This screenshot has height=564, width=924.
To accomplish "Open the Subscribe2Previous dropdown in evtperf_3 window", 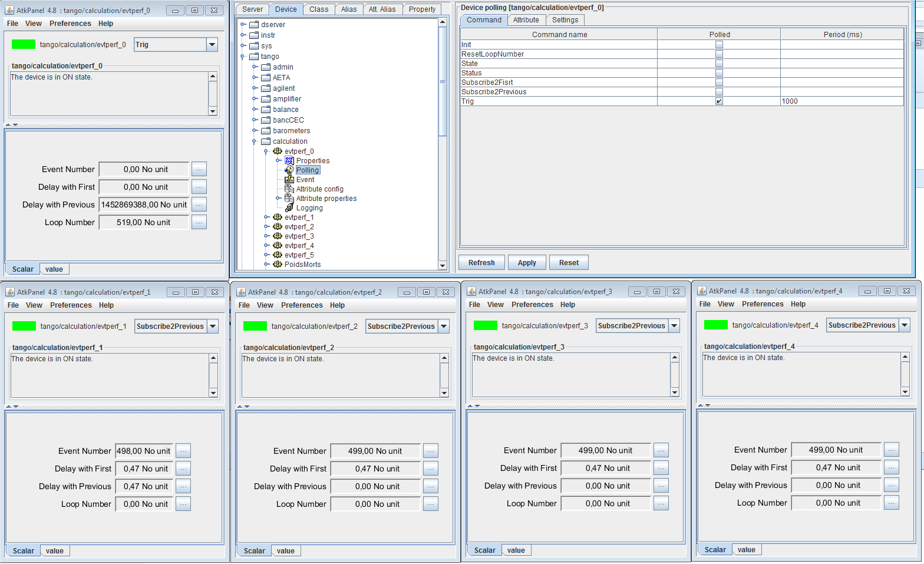I will 674,325.
